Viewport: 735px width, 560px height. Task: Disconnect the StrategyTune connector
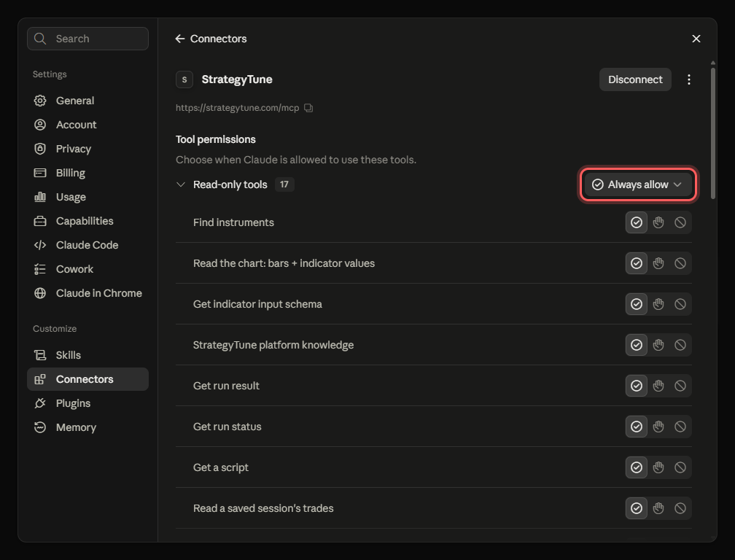[635, 79]
